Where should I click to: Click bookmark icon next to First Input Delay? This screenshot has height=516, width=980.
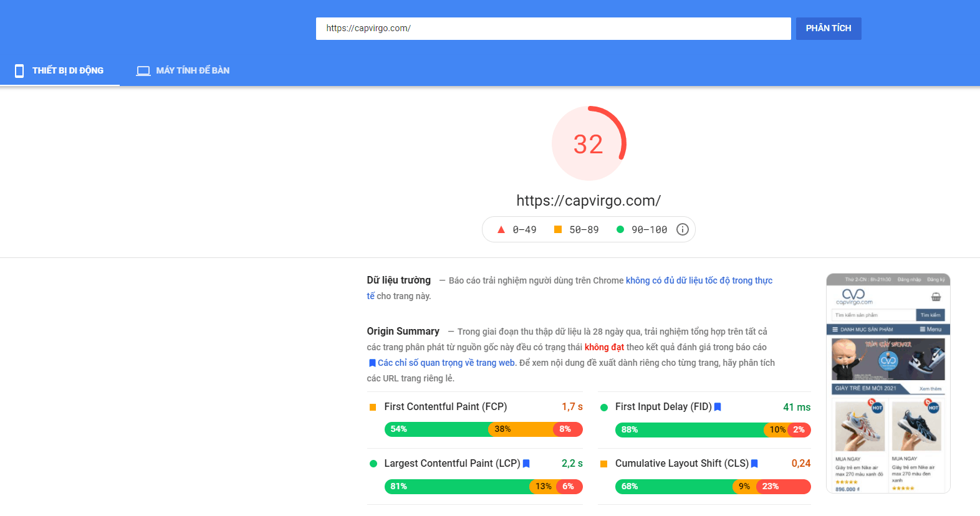[718, 407]
